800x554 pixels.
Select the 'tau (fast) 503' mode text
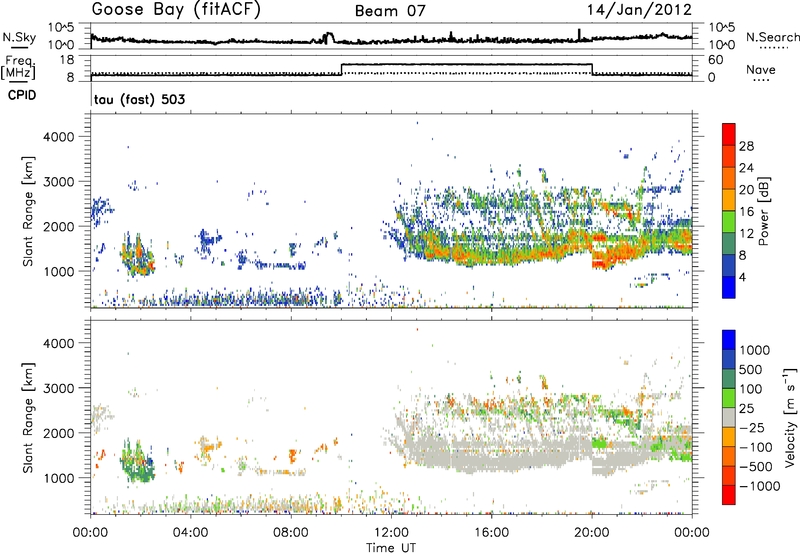coord(139,99)
